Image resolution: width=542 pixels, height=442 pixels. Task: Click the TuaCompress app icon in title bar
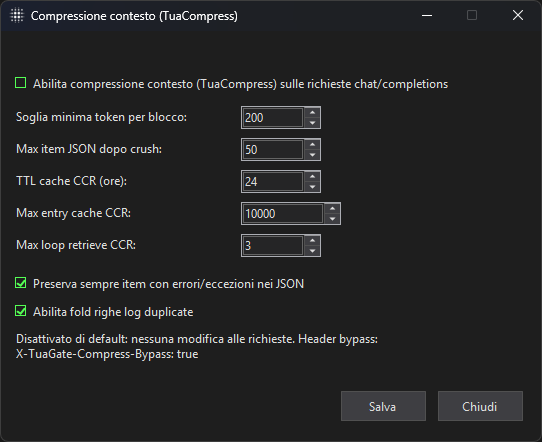(x=17, y=16)
